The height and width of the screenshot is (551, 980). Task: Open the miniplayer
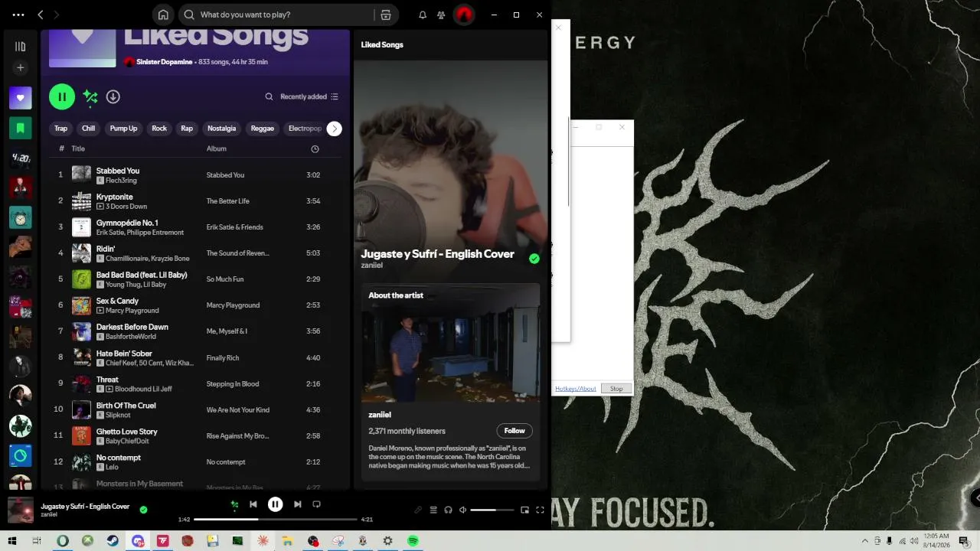pos(524,510)
